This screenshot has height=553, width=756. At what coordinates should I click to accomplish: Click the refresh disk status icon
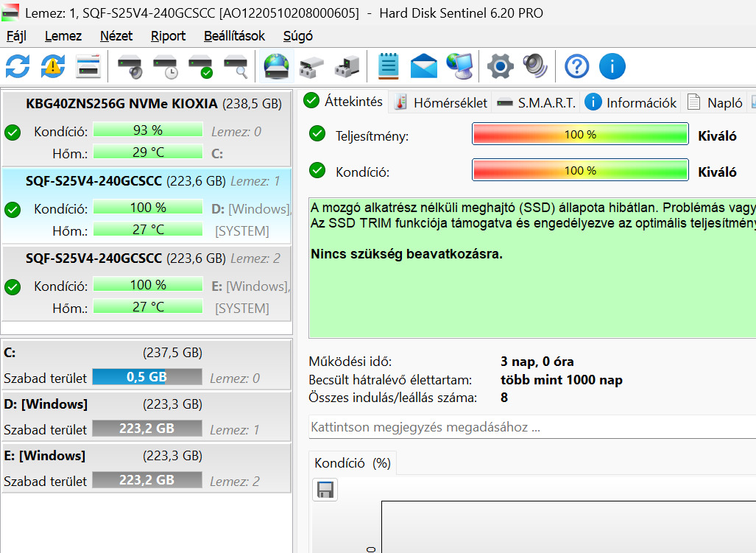[18, 66]
